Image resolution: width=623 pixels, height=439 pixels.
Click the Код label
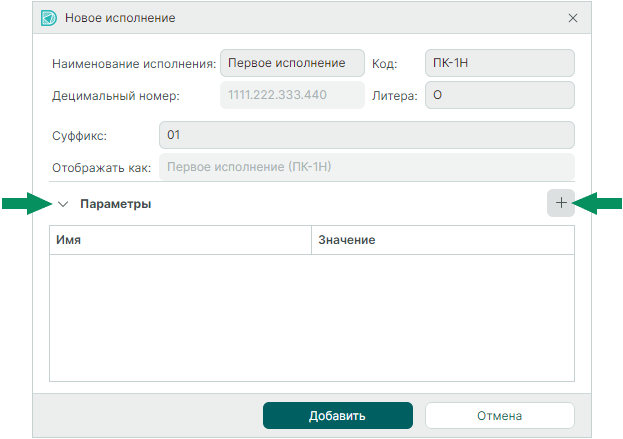click(x=384, y=64)
